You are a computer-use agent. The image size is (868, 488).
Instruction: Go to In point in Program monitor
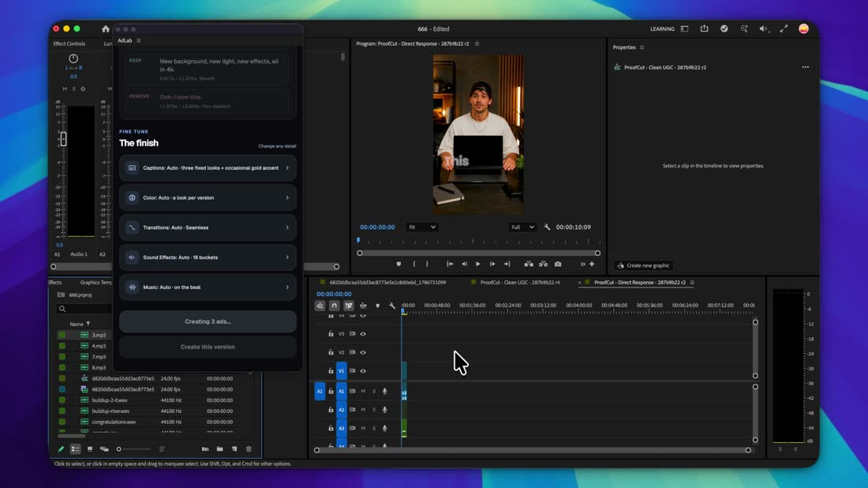450,265
